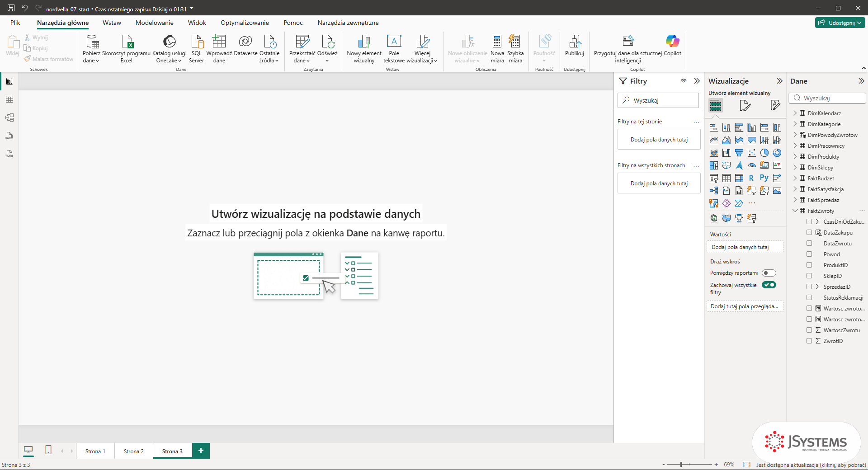Choose the matrix visual
Viewport: 868px width, 470px height.
pyautogui.click(x=739, y=178)
